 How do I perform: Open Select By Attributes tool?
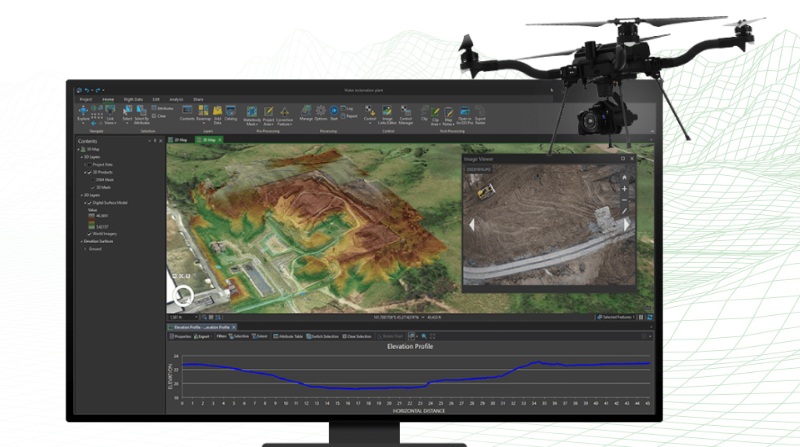[141, 115]
